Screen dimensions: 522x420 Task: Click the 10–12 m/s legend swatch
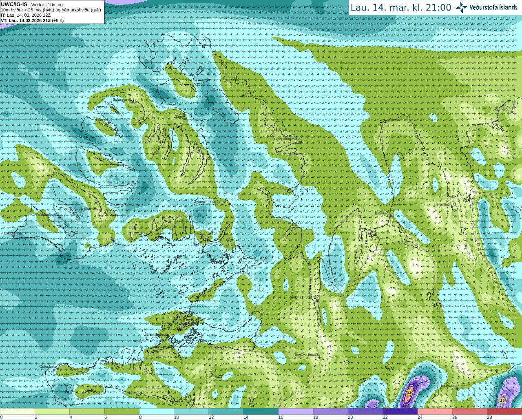[x=191, y=411]
